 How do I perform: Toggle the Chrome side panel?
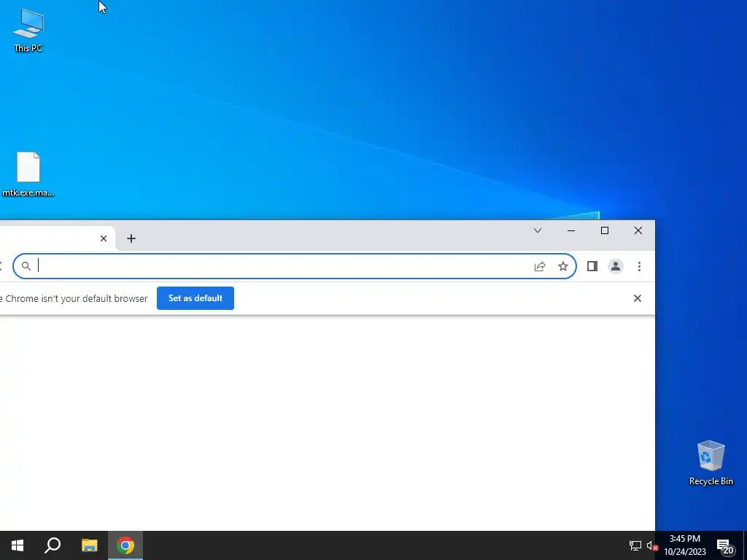coord(592,266)
